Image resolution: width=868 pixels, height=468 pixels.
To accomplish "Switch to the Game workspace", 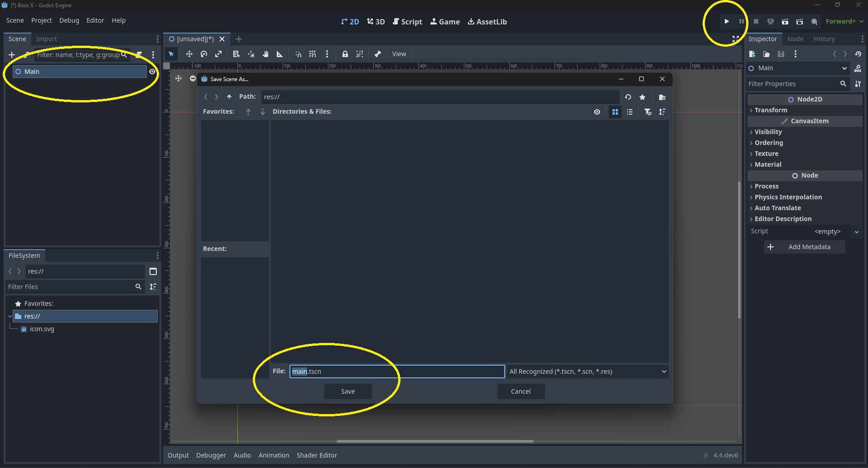I will [445, 22].
